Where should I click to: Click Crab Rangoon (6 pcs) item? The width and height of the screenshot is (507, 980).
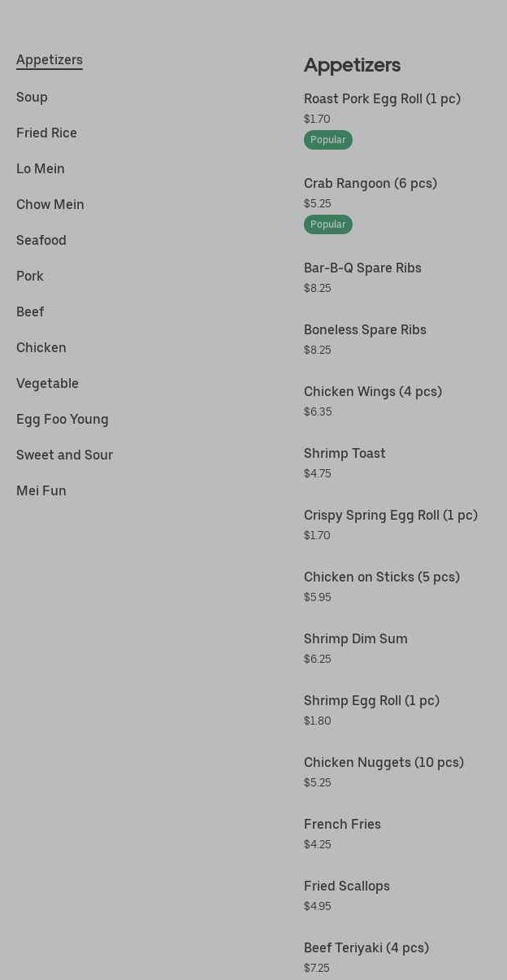[x=370, y=184]
